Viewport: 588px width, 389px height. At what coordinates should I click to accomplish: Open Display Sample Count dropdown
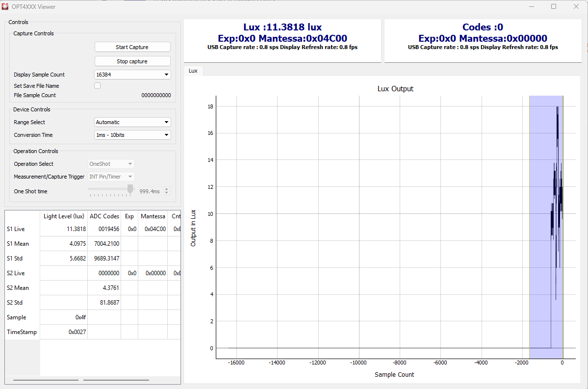point(132,74)
